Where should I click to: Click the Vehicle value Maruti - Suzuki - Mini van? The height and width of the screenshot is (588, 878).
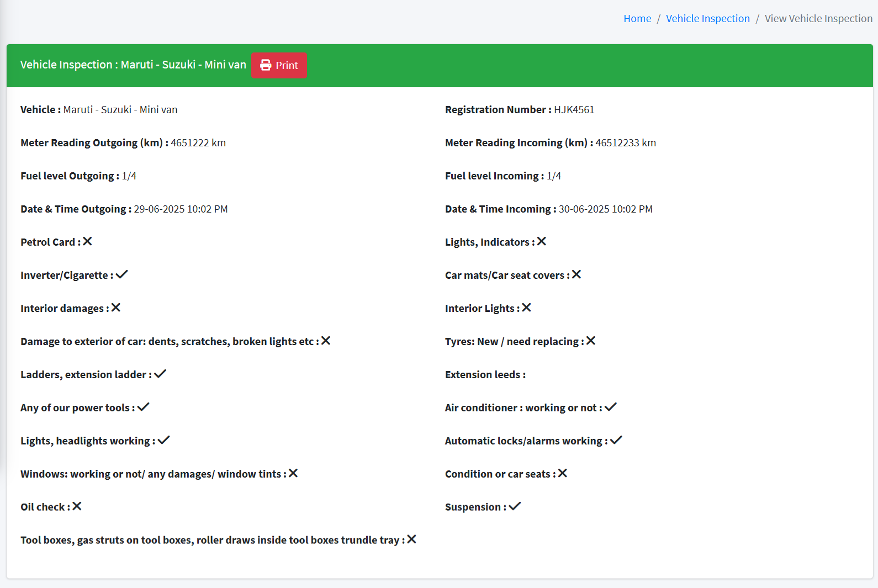coord(120,110)
